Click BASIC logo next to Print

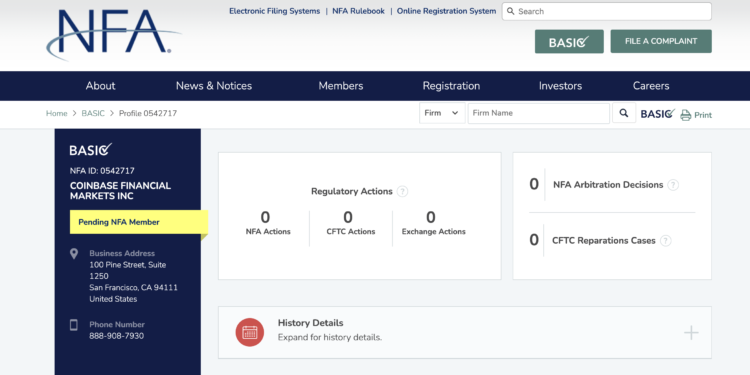click(658, 114)
